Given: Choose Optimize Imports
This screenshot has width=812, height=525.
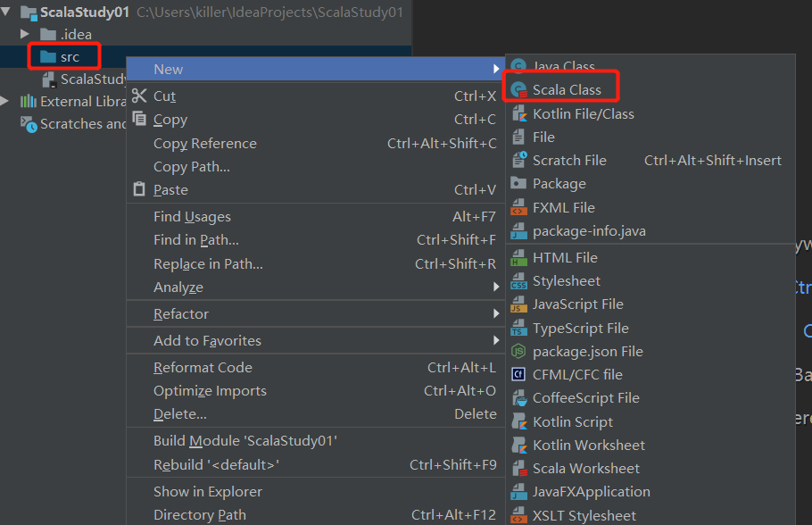Looking at the screenshot, I should point(315,391).
